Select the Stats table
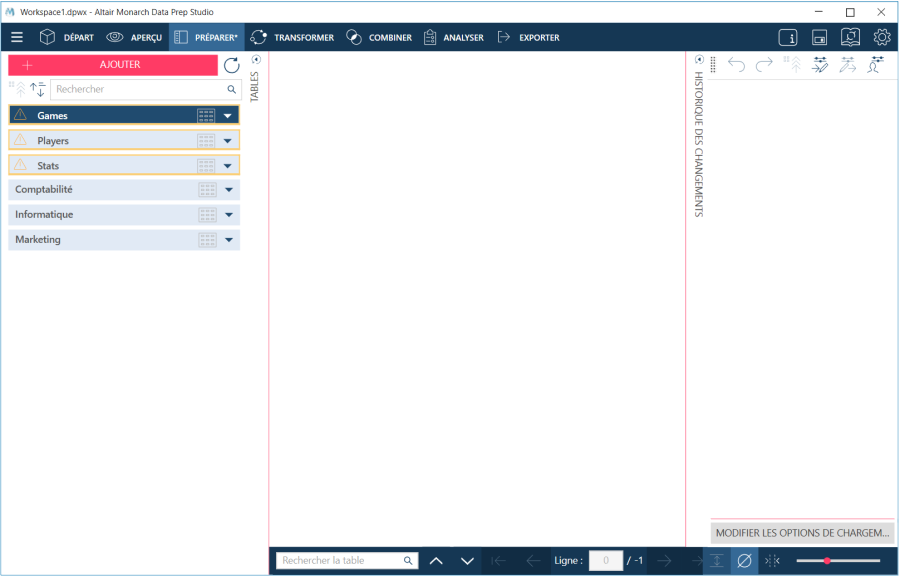Image resolution: width=900 pixels, height=576 pixels. coord(124,165)
